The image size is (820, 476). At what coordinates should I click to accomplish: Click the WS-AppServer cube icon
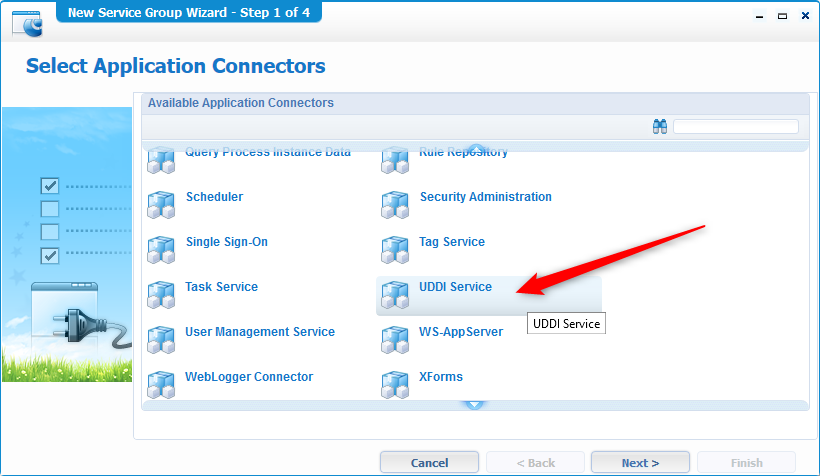[395, 340]
